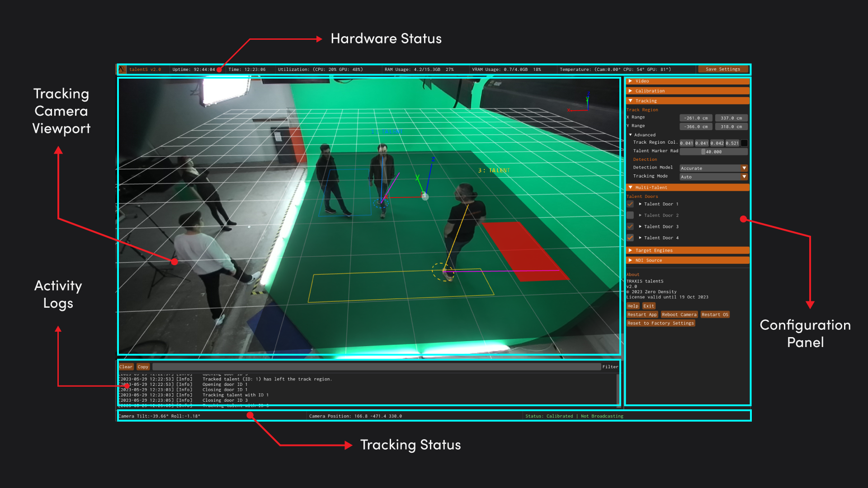Click the Track Region Col. blue value 0.042

[x=717, y=143]
